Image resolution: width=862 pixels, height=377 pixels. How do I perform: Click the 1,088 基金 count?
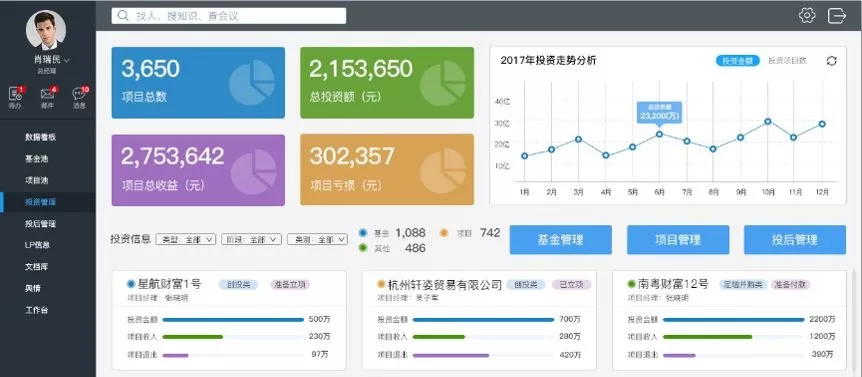[410, 233]
